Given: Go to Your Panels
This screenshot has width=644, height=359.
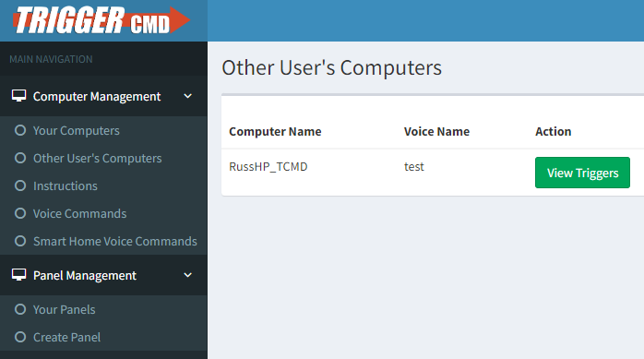Looking at the screenshot, I should (x=64, y=310).
